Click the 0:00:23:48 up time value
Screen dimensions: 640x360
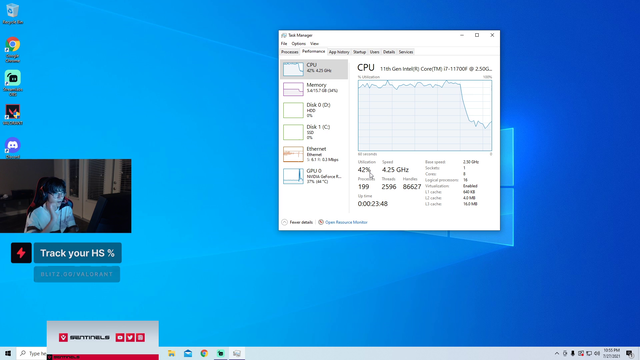373,204
